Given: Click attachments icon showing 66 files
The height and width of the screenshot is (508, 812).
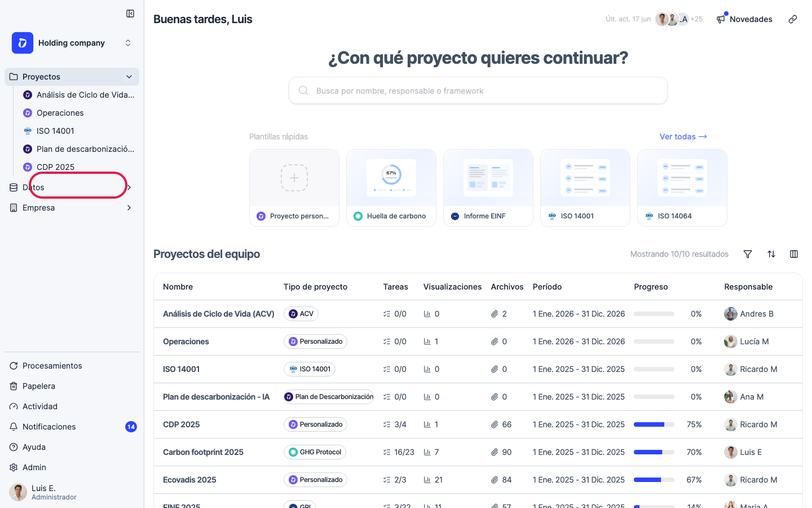Looking at the screenshot, I should 495,424.
